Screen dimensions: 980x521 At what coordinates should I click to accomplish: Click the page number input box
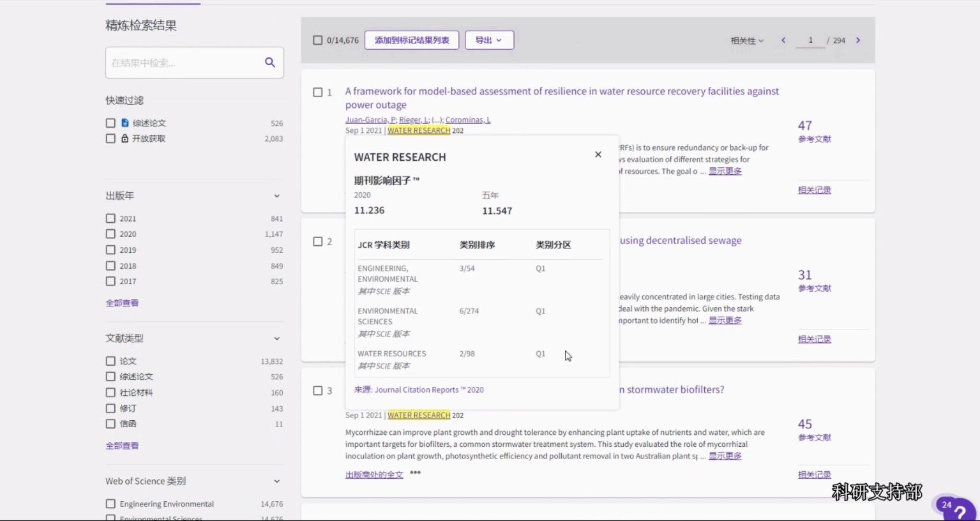810,40
